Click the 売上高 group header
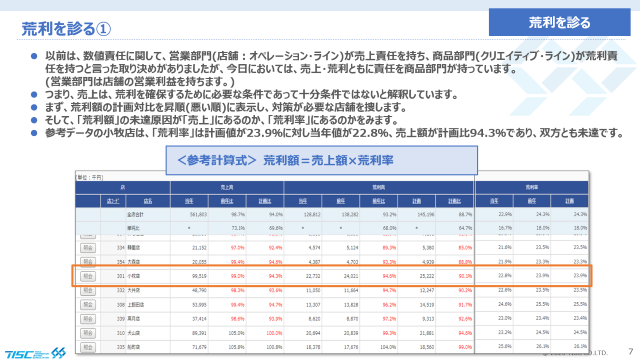 (227, 188)
